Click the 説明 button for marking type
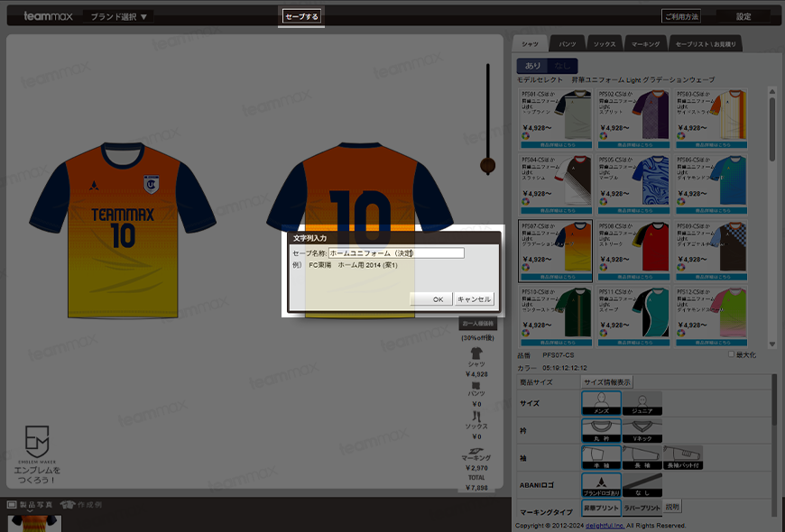Screen dimensions: 785x532 point(672,507)
